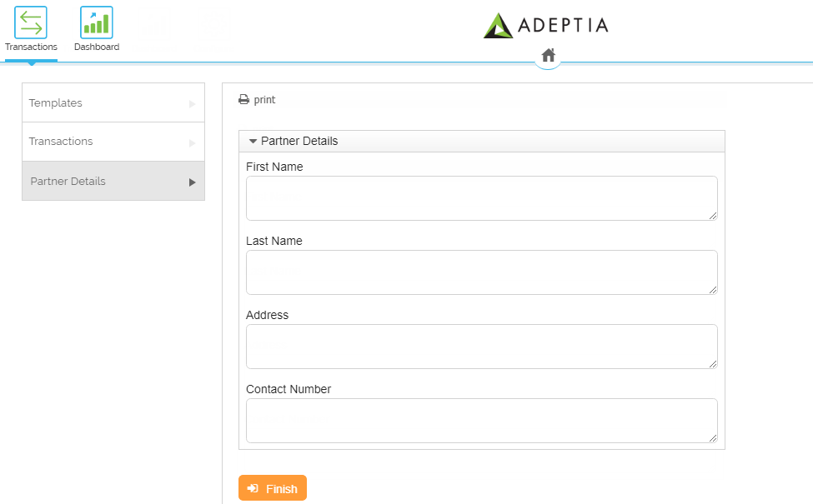
Task: Expand the Templates sidebar arrow
Action: coord(192,104)
